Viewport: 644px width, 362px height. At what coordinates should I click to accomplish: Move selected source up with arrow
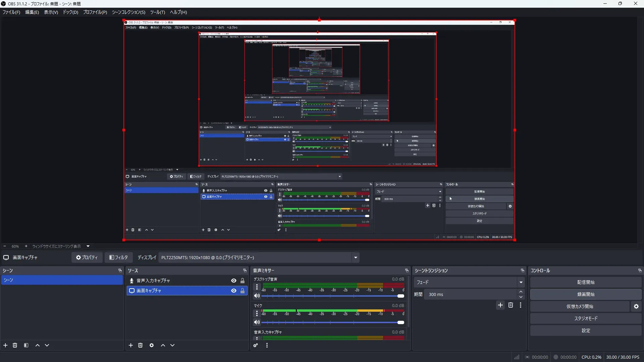pyautogui.click(x=163, y=345)
